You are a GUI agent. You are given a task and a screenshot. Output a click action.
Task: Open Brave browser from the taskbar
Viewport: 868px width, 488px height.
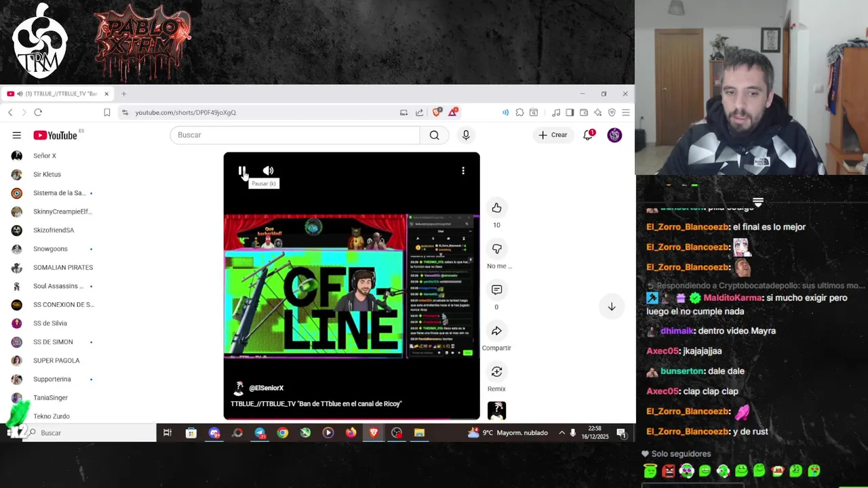374,432
